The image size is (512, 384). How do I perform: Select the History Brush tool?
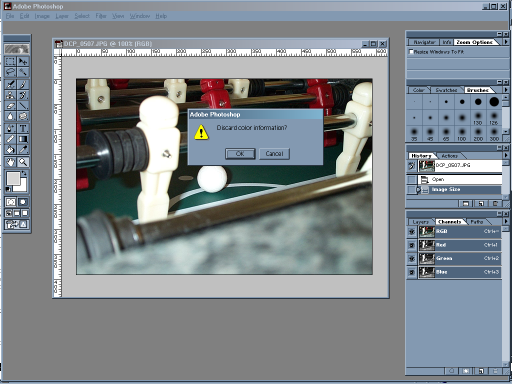coord(23,95)
